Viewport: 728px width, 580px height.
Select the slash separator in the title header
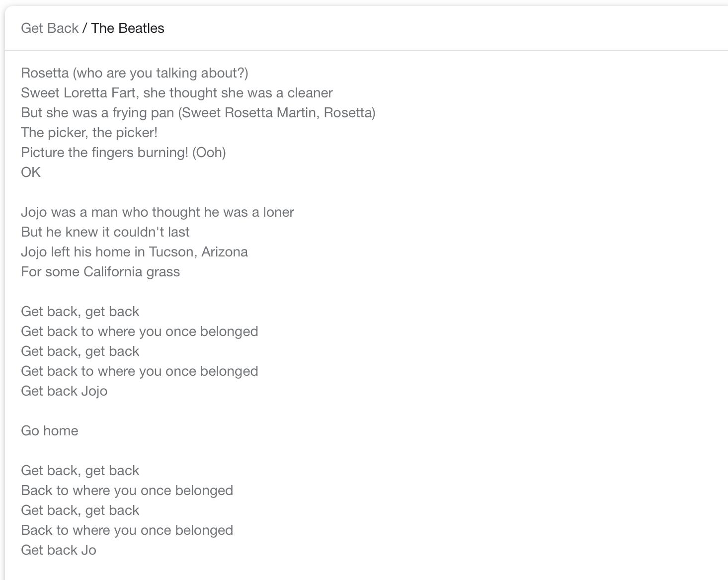coord(85,28)
